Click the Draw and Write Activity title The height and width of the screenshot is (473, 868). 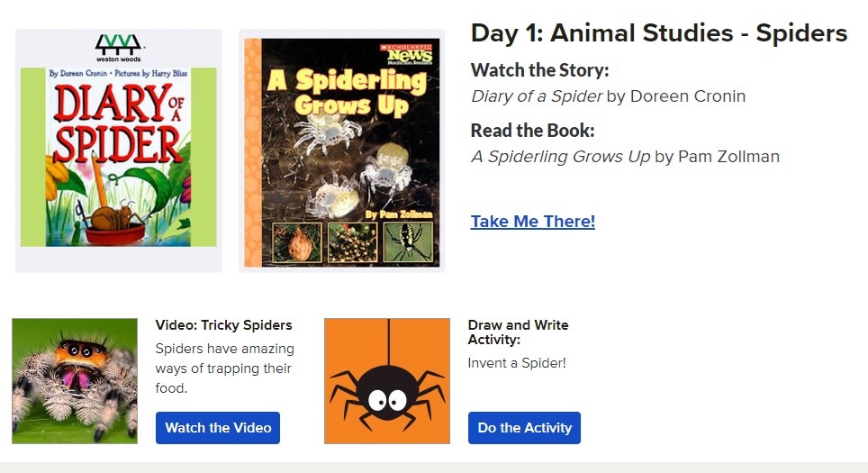(x=518, y=332)
